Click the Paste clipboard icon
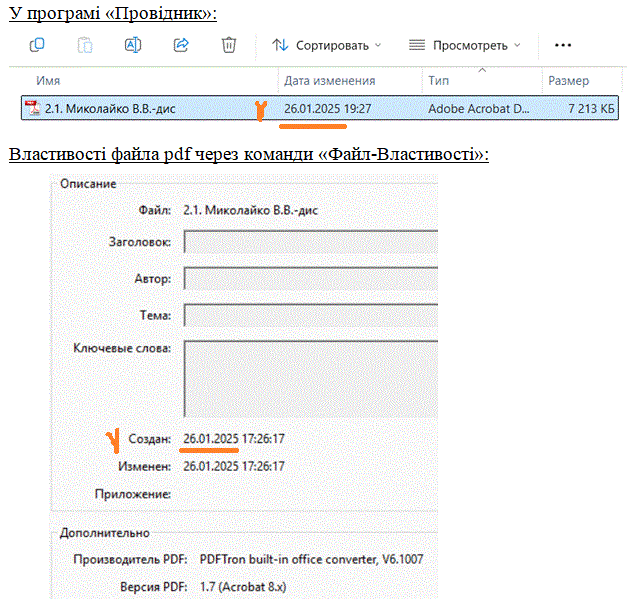 85,45
